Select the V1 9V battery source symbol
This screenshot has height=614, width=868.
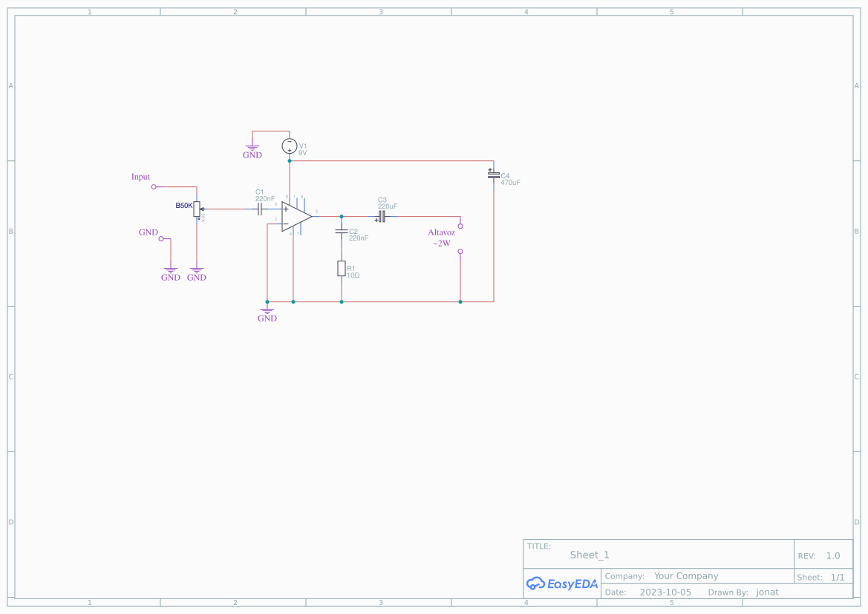pyautogui.click(x=289, y=146)
